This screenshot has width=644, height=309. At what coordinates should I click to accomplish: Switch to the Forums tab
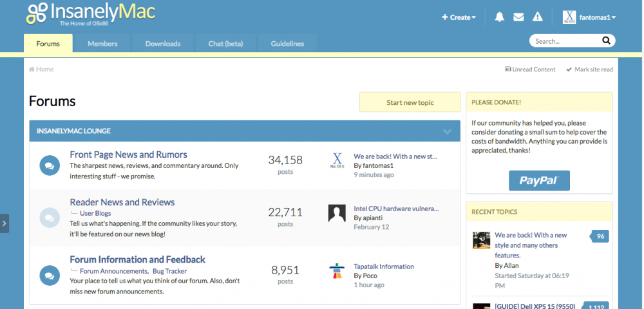(x=48, y=44)
